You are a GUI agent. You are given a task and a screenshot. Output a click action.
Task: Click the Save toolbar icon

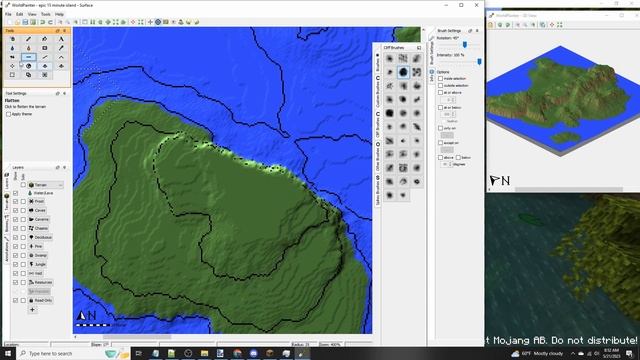click(25, 22)
